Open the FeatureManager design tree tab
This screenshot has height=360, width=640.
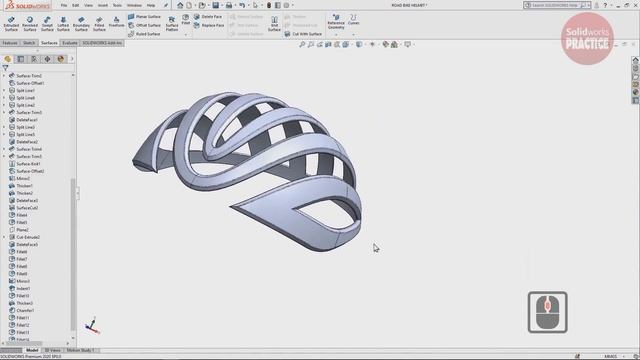pos(7,59)
